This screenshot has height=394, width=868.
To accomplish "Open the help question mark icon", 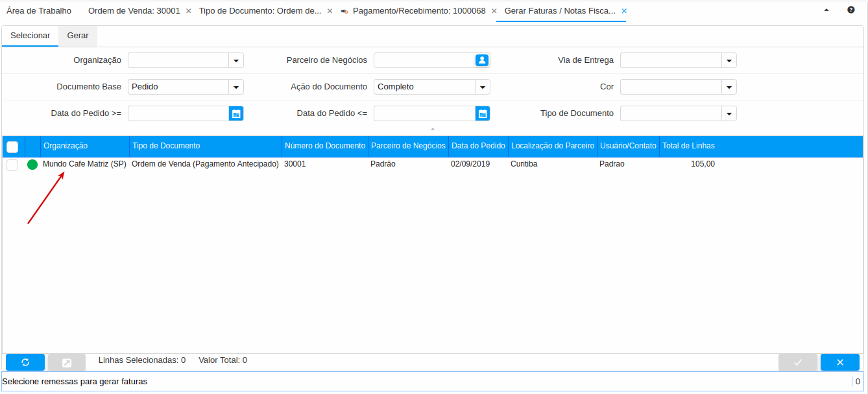I will click(850, 10).
